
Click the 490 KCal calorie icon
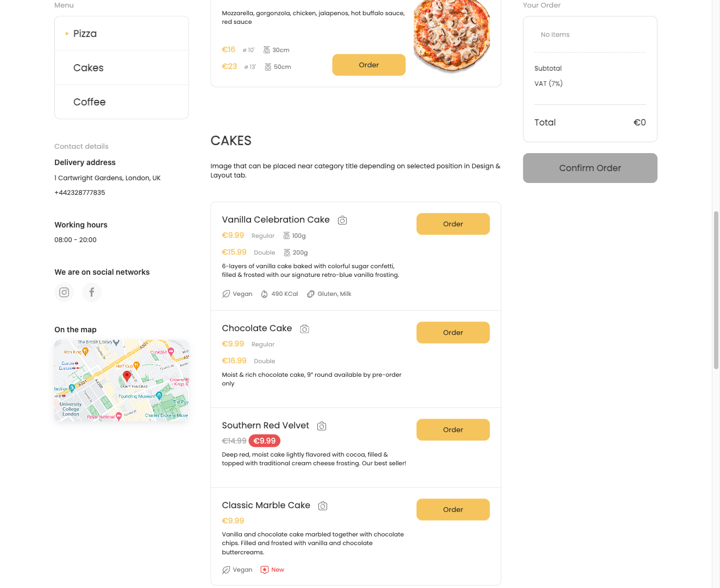[263, 293]
